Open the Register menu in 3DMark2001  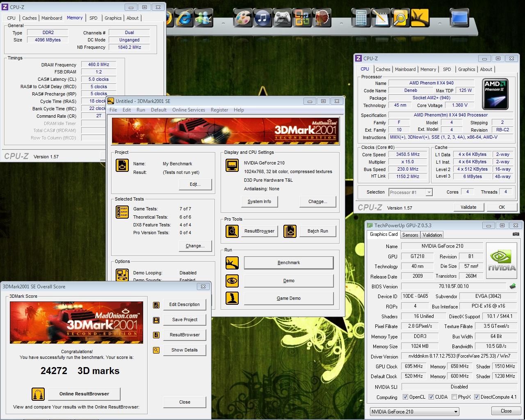pyautogui.click(x=219, y=110)
